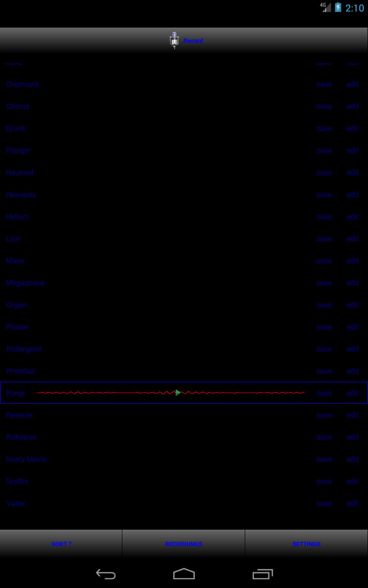Open the SETTINGS tab
This screenshot has height=588, width=368.
[x=306, y=544]
